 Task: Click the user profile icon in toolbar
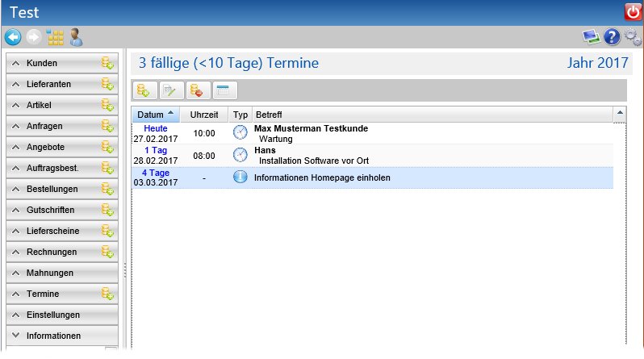click(77, 37)
